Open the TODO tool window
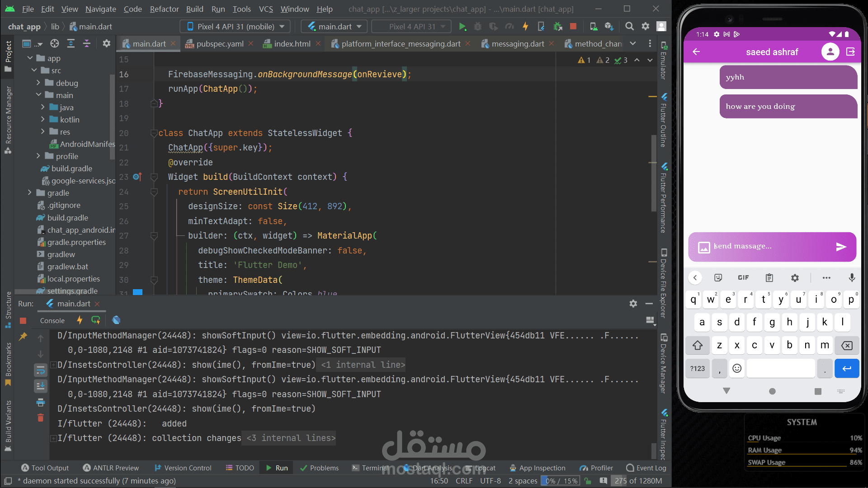This screenshot has height=488, width=868. [x=240, y=468]
